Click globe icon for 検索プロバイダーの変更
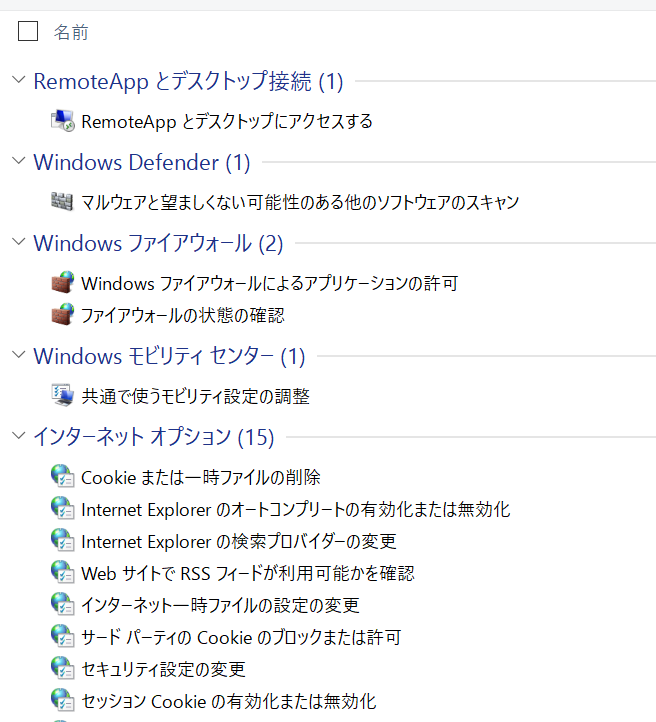 click(x=63, y=540)
